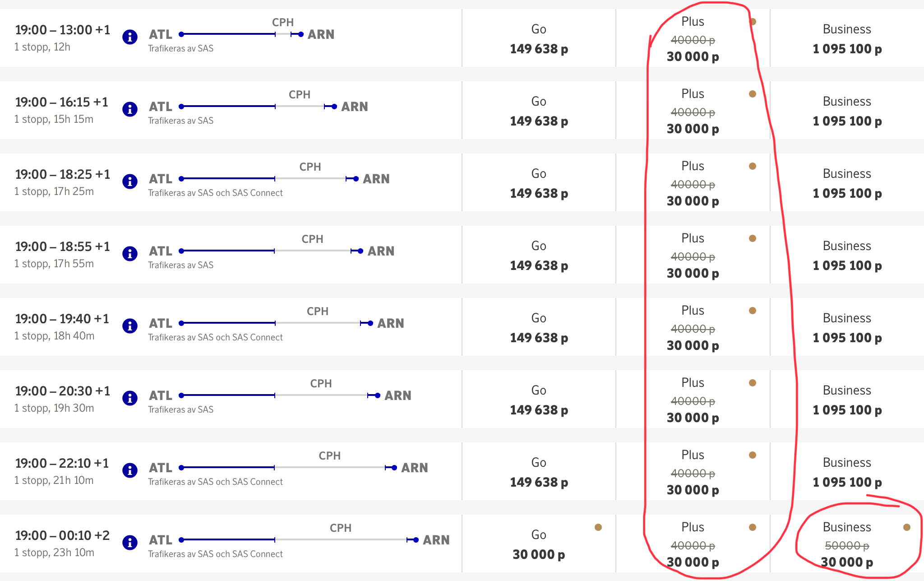924x581 pixels.
Task: Click info icon for 19:00 – 16:15 flight
Action: tap(130, 109)
